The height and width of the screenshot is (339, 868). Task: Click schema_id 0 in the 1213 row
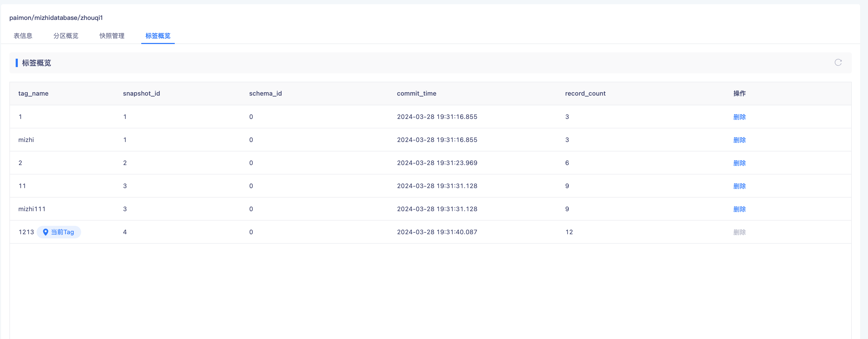251,232
